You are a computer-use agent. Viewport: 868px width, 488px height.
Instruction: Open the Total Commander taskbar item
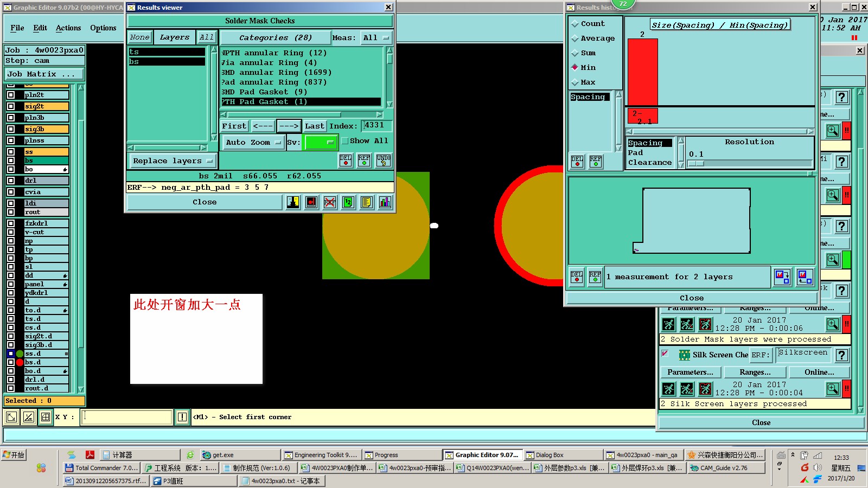pyautogui.click(x=101, y=468)
